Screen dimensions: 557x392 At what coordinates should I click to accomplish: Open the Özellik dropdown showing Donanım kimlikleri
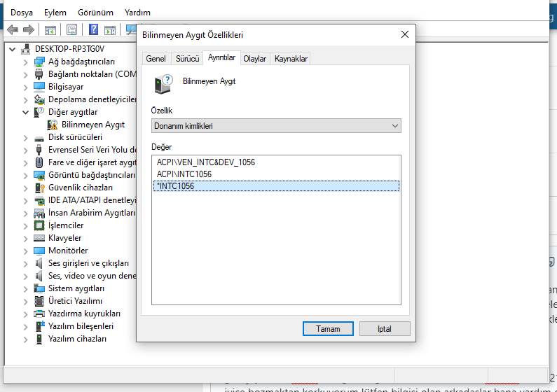276,126
